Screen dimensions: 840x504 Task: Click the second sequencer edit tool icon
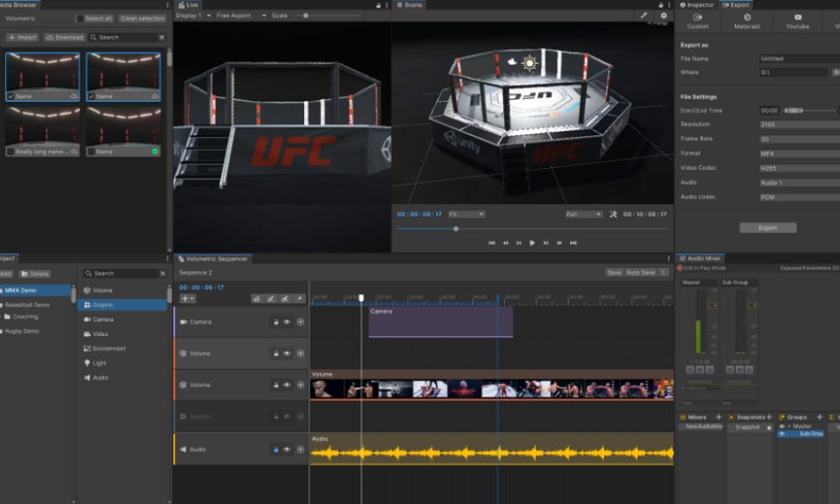(x=271, y=299)
